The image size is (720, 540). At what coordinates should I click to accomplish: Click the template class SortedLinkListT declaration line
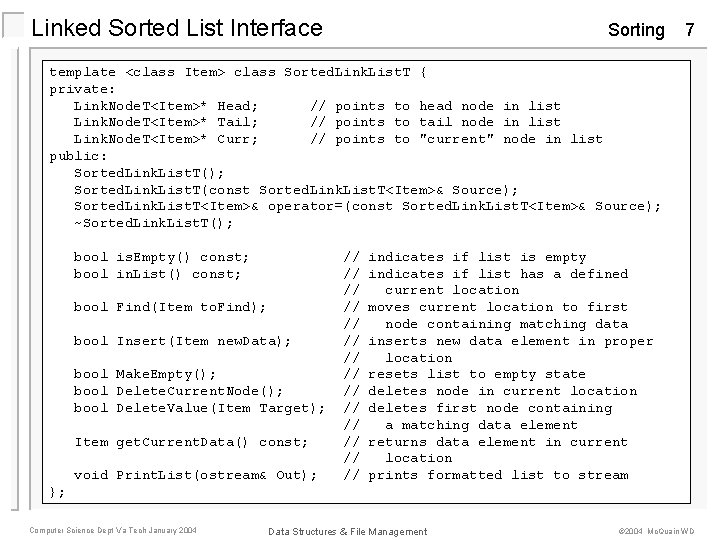click(238, 72)
